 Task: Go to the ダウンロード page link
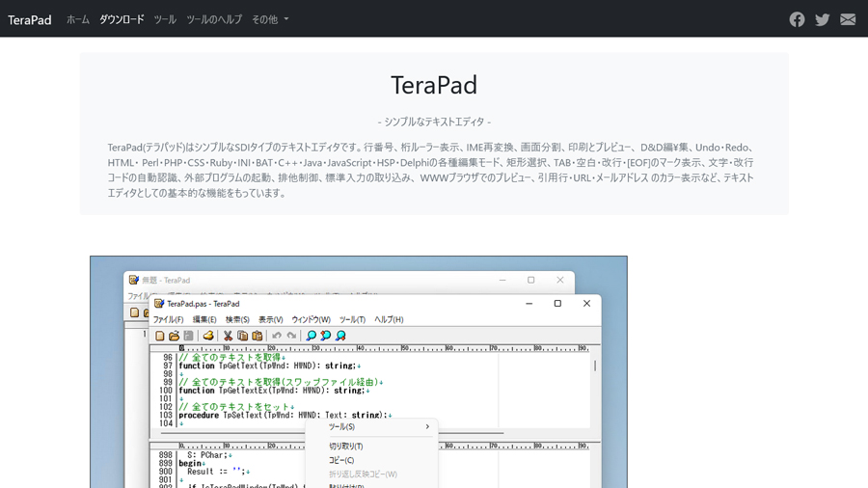122,19
